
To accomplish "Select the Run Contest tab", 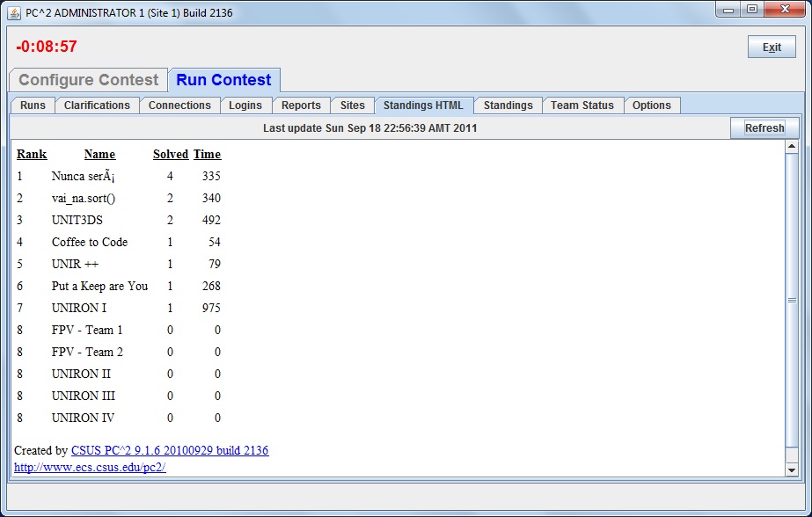I will (x=223, y=80).
